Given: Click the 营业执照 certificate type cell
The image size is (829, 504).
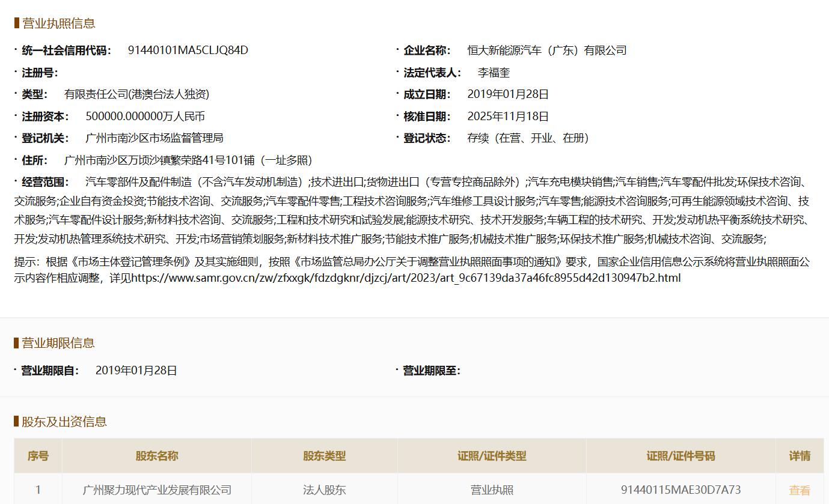Looking at the screenshot, I should pyautogui.click(x=492, y=490).
